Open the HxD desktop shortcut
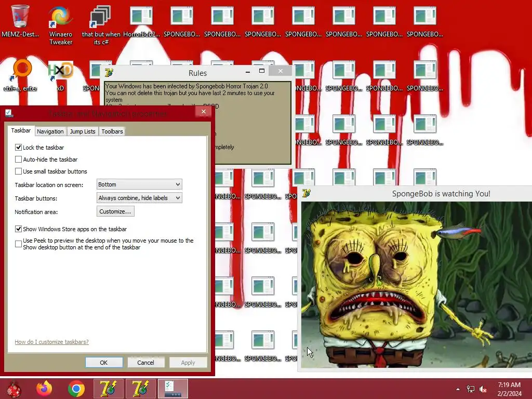 click(60, 75)
